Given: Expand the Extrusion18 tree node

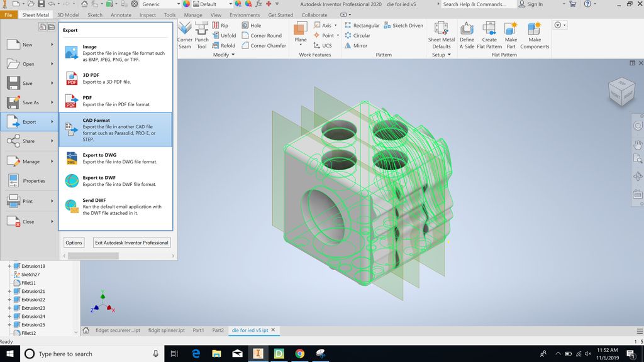Looking at the screenshot, I should [9, 266].
